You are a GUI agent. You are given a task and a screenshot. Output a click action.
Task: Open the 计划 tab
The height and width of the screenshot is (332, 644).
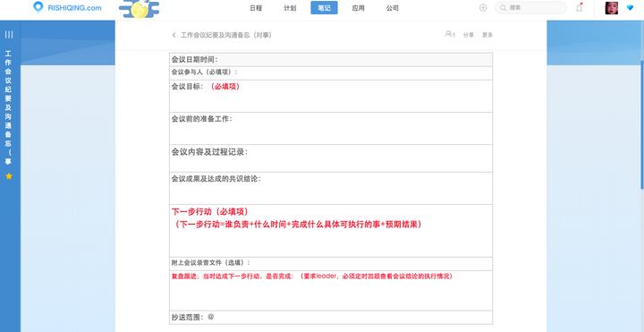[290, 8]
